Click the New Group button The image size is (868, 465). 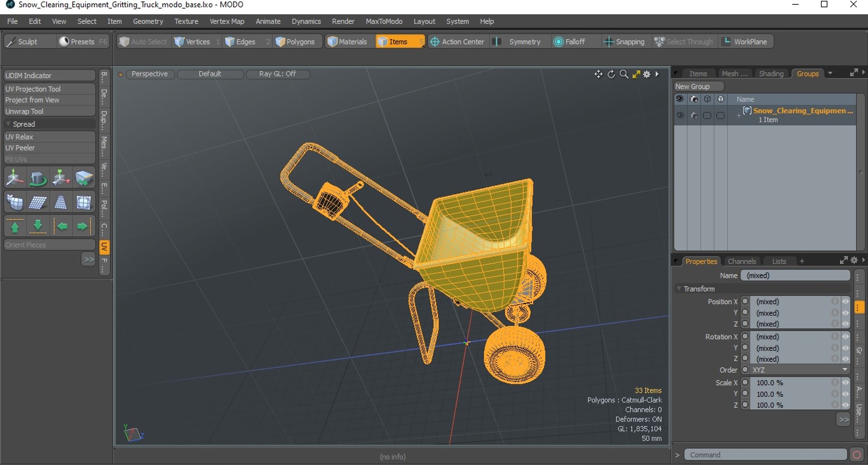[699, 86]
